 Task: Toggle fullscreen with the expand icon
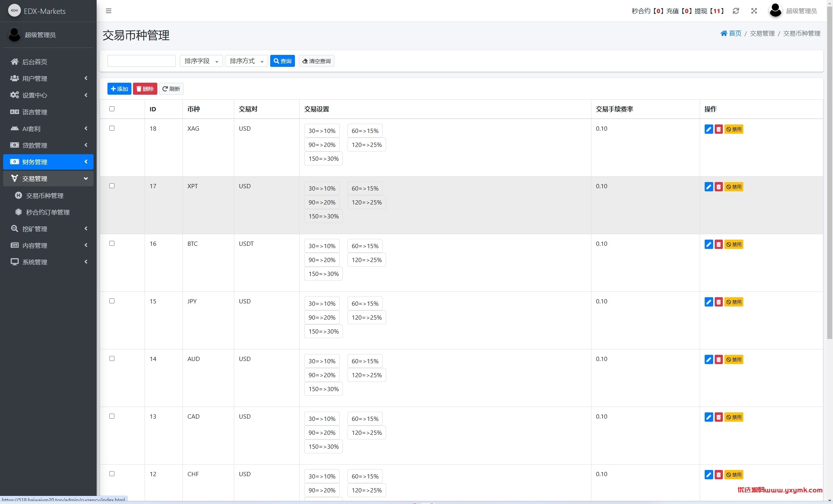754,11
